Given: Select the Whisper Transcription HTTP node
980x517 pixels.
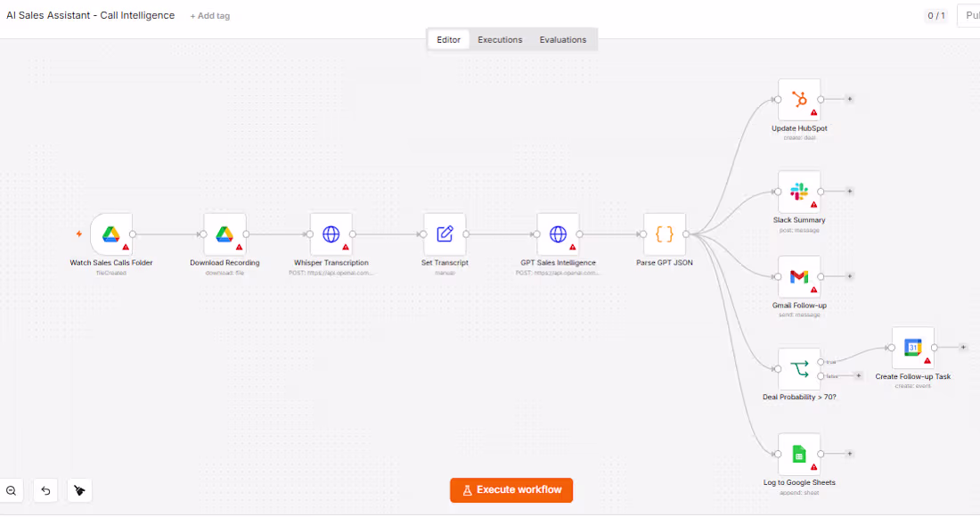Looking at the screenshot, I should [x=331, y=234].
